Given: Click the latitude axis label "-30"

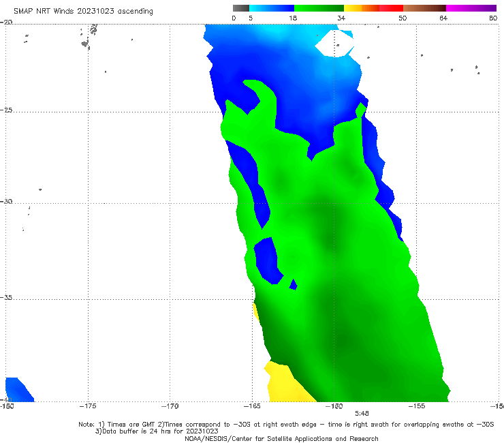Looking at the screenshot, I should [6, 201].
